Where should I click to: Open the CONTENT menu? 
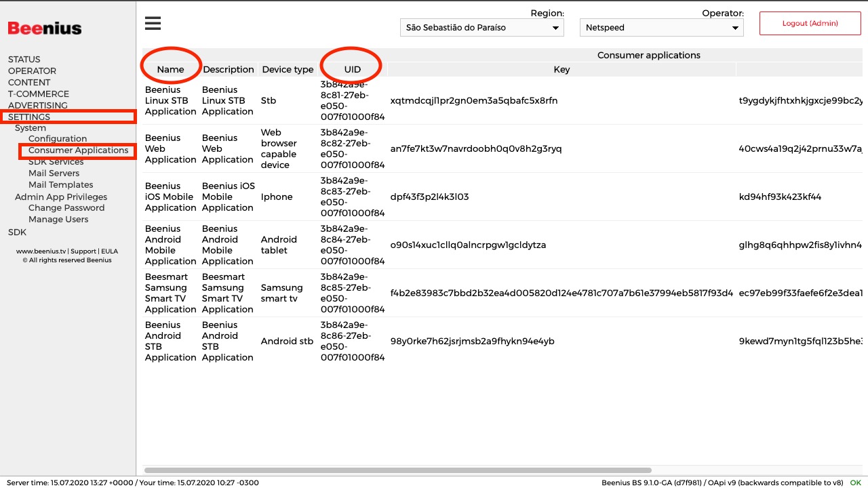click(29, 83)
